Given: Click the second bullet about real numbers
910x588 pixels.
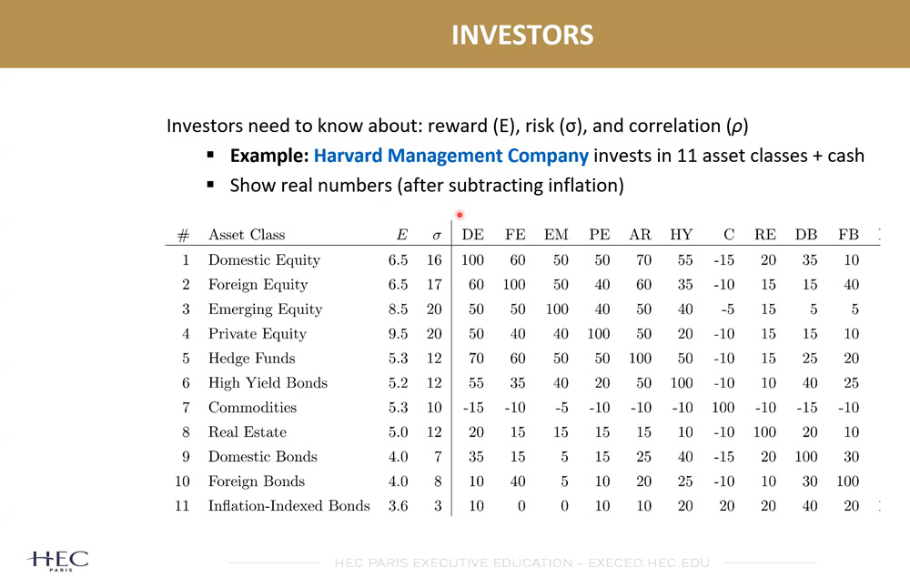Looking at the screenshot, I should (426, 186).
